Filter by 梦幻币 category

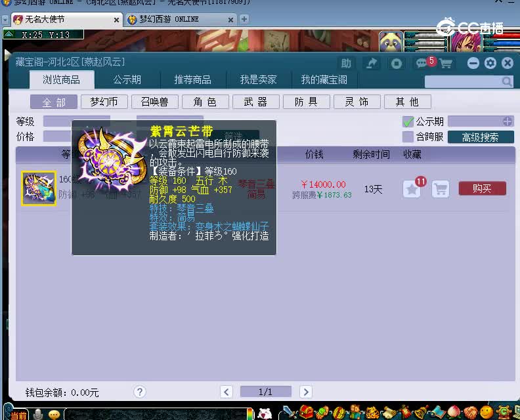[x=104, y=102]
